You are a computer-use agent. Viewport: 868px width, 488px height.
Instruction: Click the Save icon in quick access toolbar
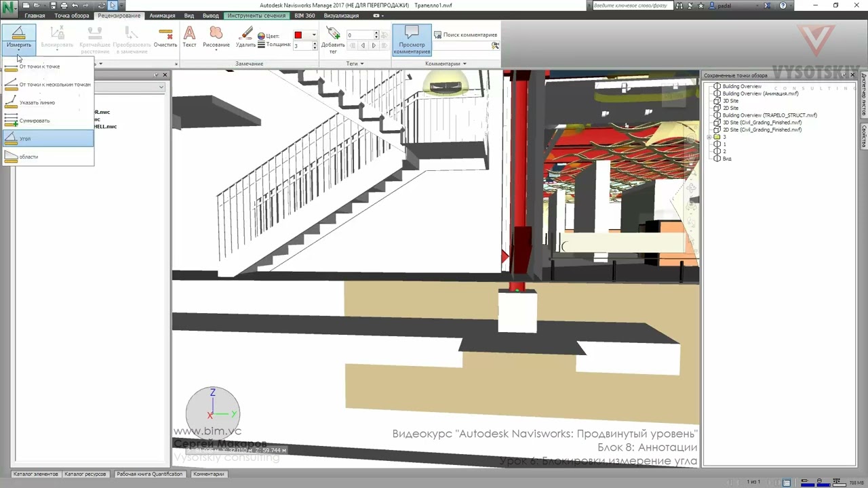[x=54, y=5]
